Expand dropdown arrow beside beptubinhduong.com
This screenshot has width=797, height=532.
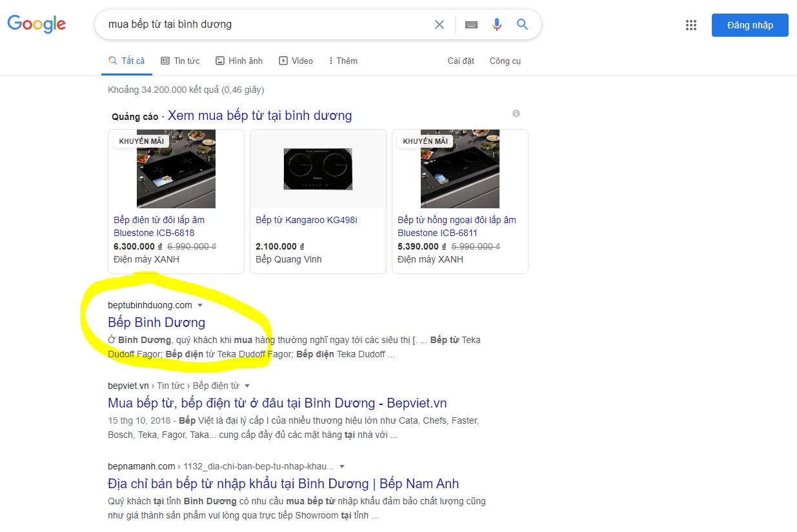click(200, 305)
